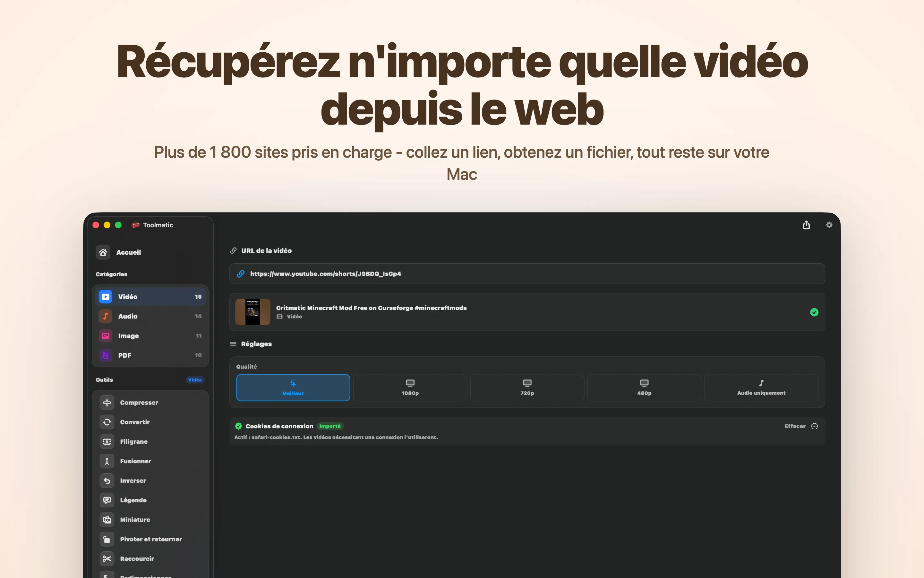
Task: Select the PDF category
Action: (150, 355)
